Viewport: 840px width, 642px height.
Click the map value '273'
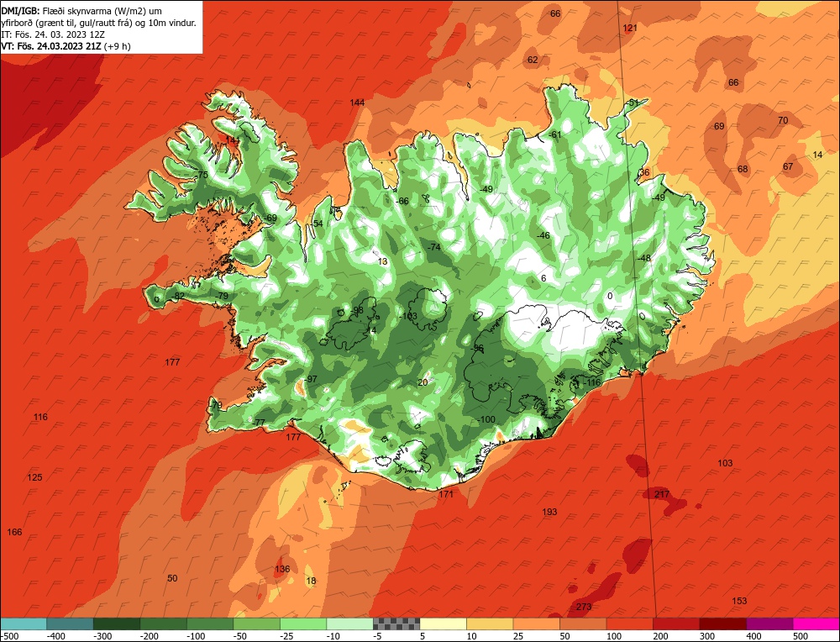click(x=584, y=608)
